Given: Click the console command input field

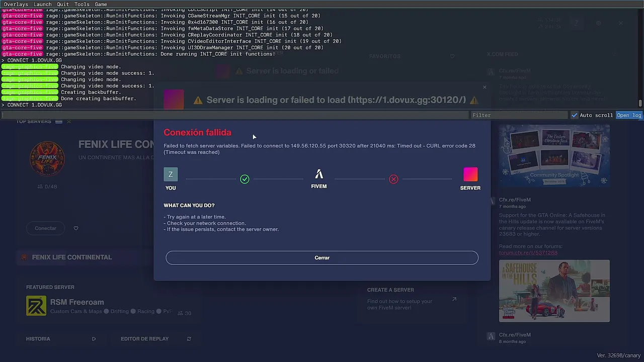Looking at the screenshot, I should (x=235, y=115).
